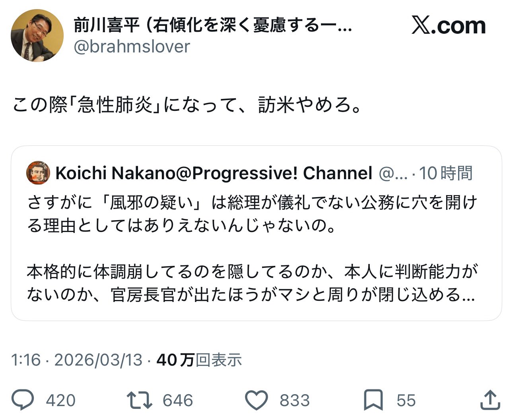Click the main post text 訪米やめろ
Viewport: 513px width, 420px height.
[309, 105]
